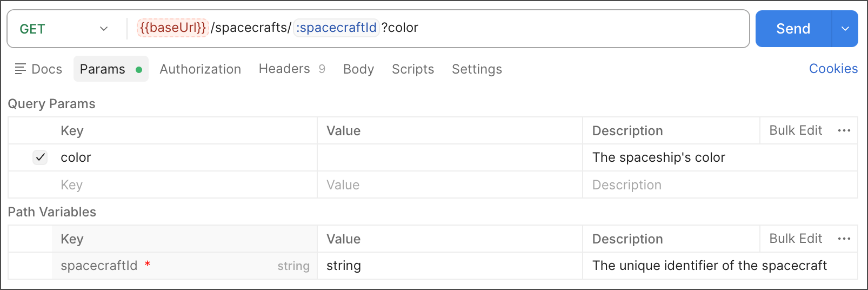Image resolution: width=868 pixels, height=290 pixels.
Task: Click the color param Value field
Action: [x=449, y=157]
